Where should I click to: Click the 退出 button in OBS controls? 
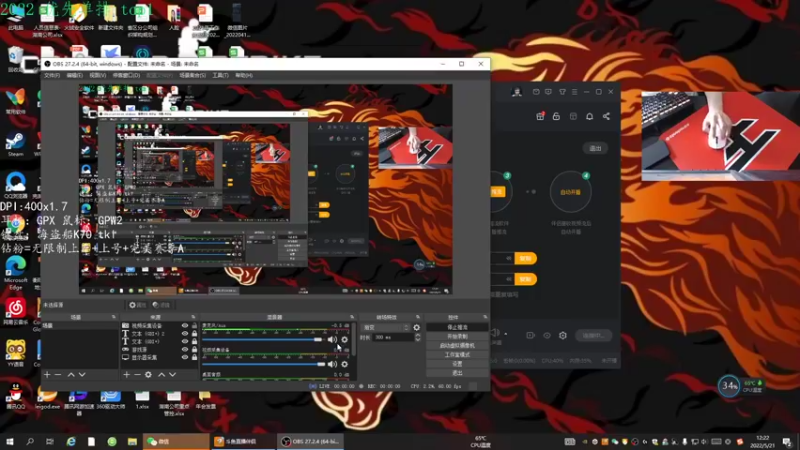tap(457, 373)
